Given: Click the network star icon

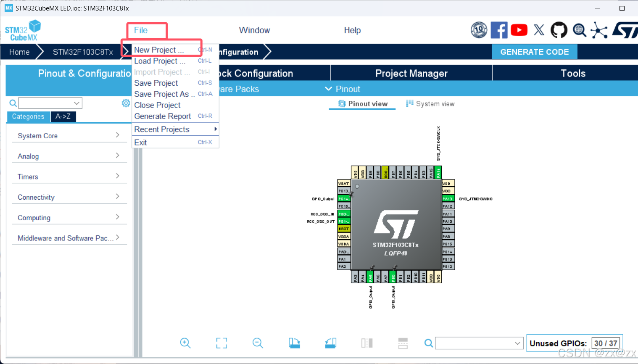Looking at the screenshot, I should (599, 30).
